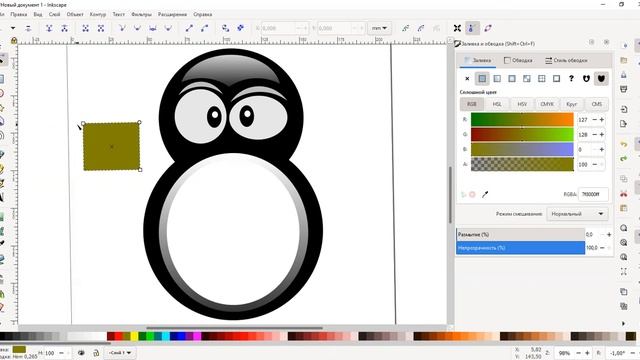Toggle show transformation handles for nodes
640x360 pixels.
coord(457,28)
